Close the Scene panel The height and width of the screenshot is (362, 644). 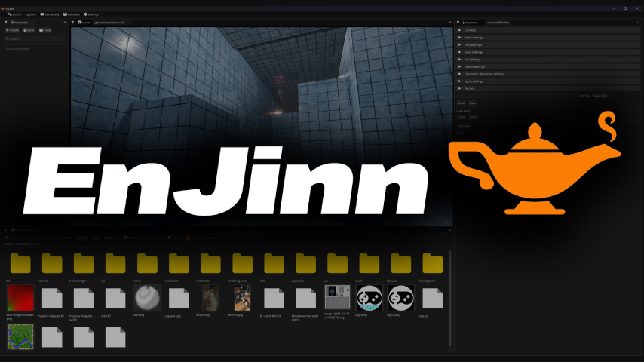point(450,23)
